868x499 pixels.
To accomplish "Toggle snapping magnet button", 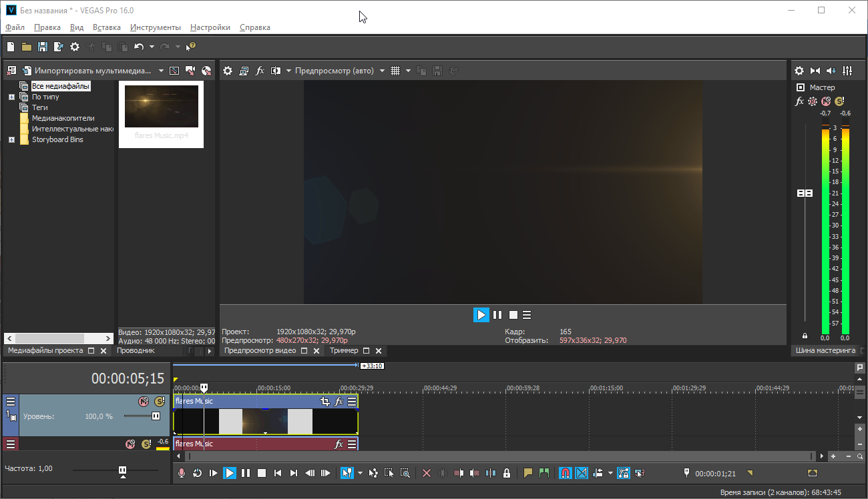I will coord(565,473).
